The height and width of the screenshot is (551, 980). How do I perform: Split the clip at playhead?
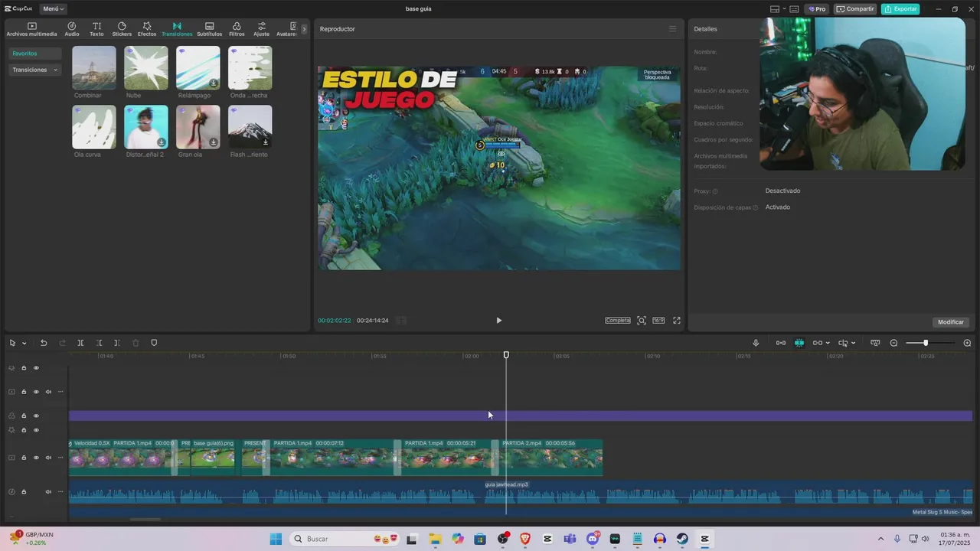[x=80, y=343]
